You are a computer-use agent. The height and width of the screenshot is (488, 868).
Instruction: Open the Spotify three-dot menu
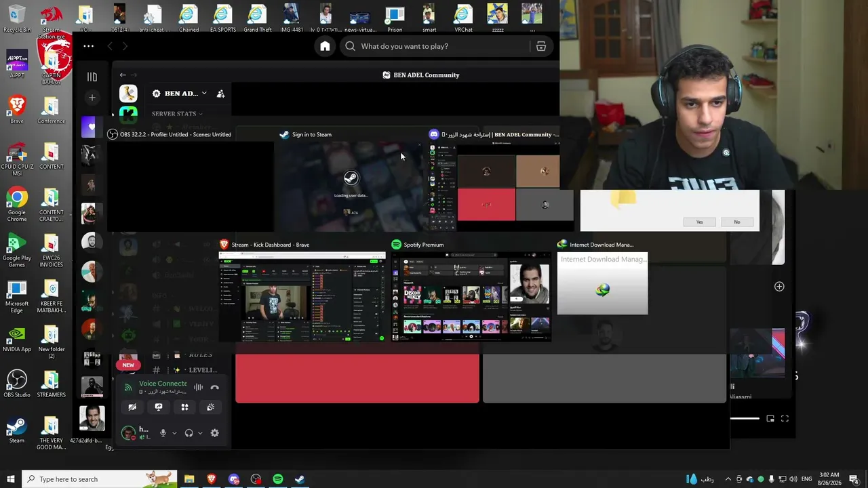pyautogui.click(x=89, y=46)
